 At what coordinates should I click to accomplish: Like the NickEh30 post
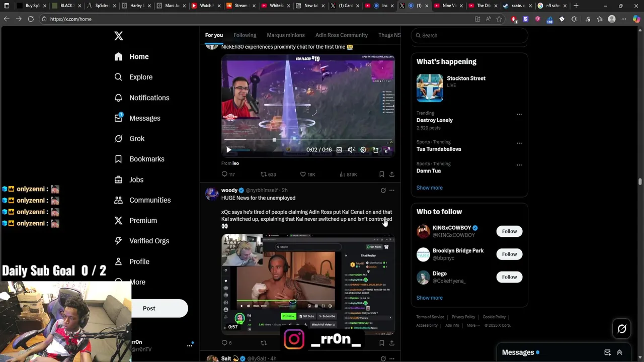tap(307, 174)
